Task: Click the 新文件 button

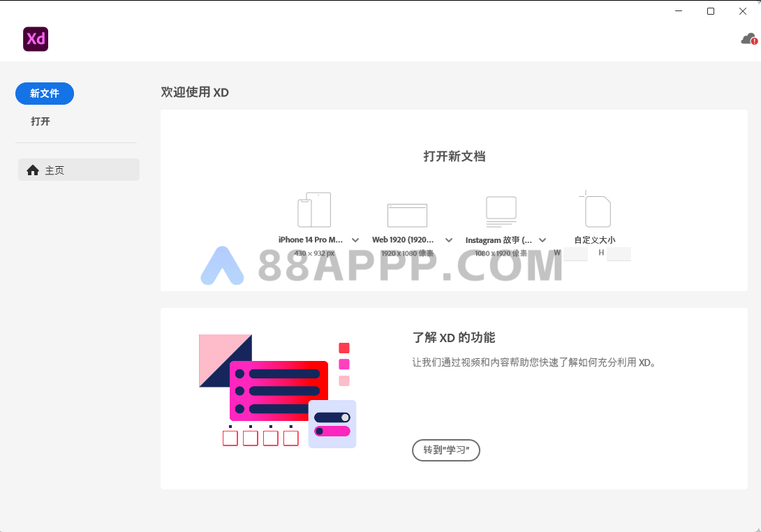Action: [x=45, y=94]
